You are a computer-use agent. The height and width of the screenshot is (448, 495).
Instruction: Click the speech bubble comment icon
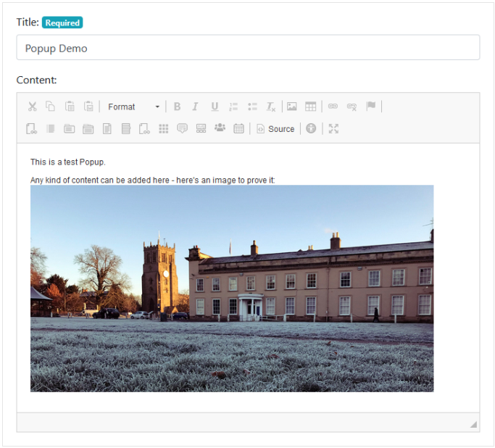[x=182, y=129]
